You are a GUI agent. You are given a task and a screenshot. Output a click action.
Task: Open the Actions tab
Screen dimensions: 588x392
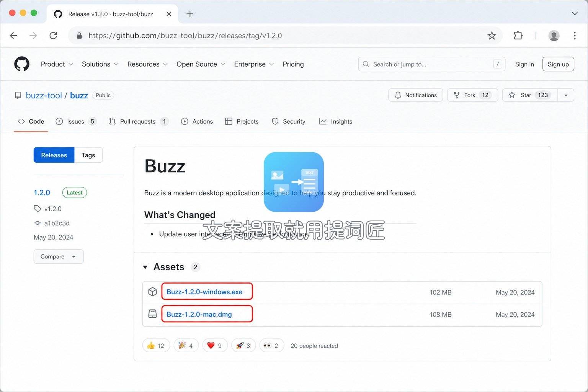click(x=197, y=121)
